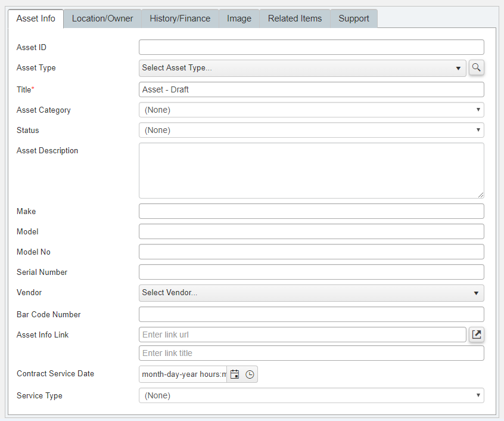Grab the Asset Description resize handle
The height and width of the screenshot is (421, 504).
pos(481,195)
